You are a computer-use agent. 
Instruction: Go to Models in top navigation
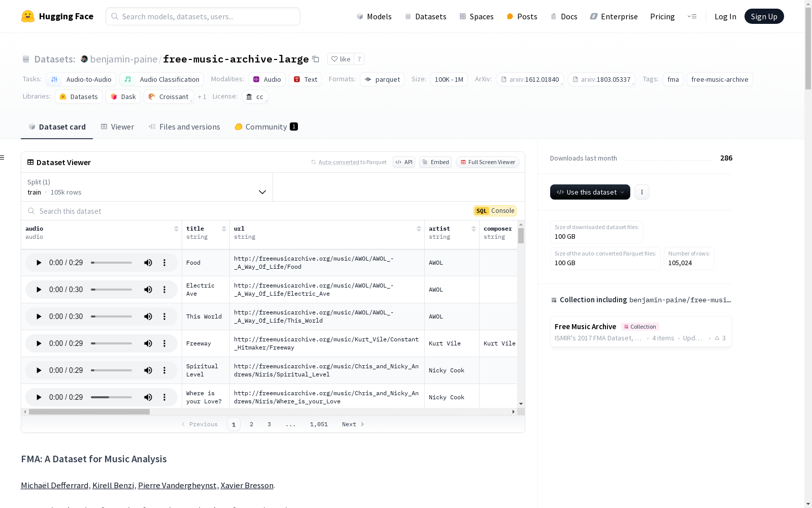click(x=374, y=16)
